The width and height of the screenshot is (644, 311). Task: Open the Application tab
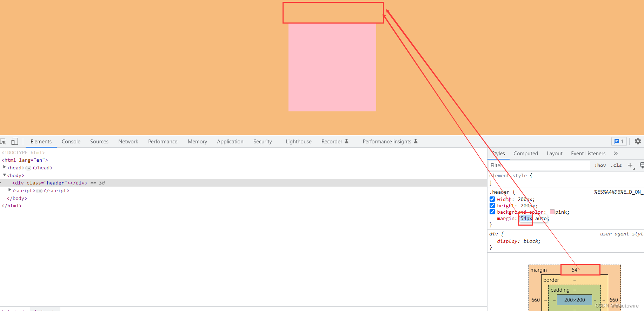[230, 141]
